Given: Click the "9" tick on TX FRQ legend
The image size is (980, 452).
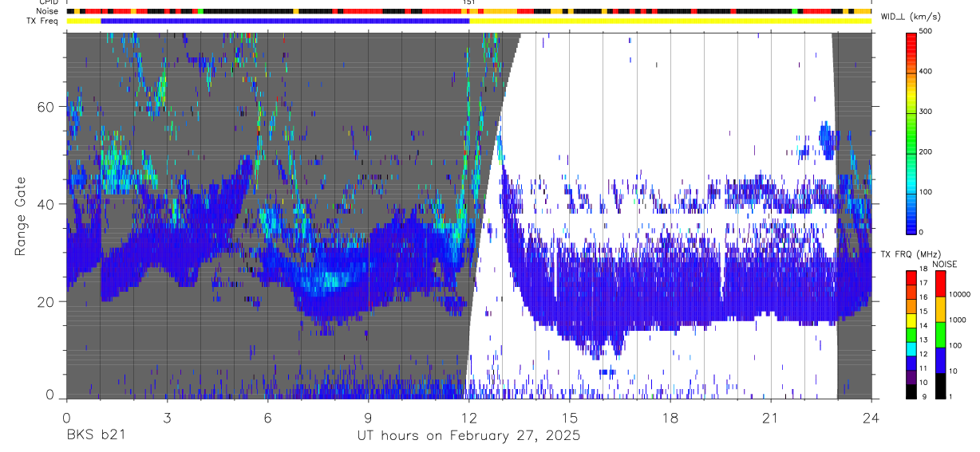Looking at the screenshot, I should [926, 398].
